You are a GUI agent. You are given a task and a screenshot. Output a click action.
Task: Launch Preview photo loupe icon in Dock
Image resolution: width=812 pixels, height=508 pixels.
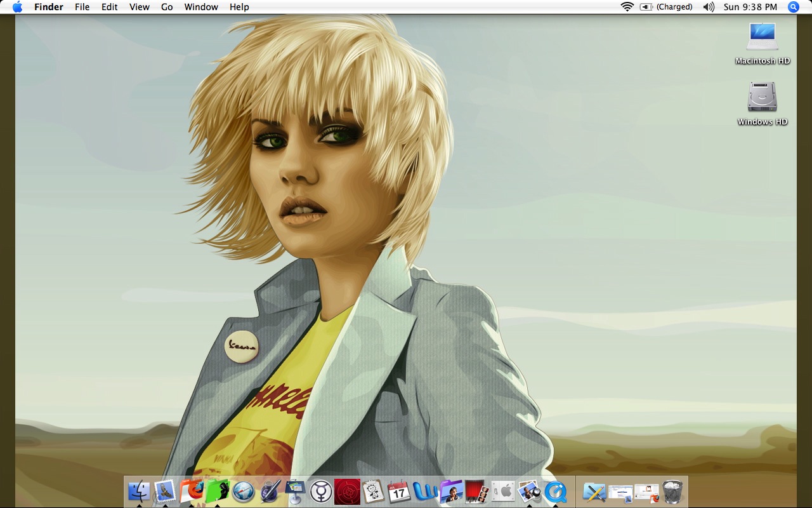529,491
